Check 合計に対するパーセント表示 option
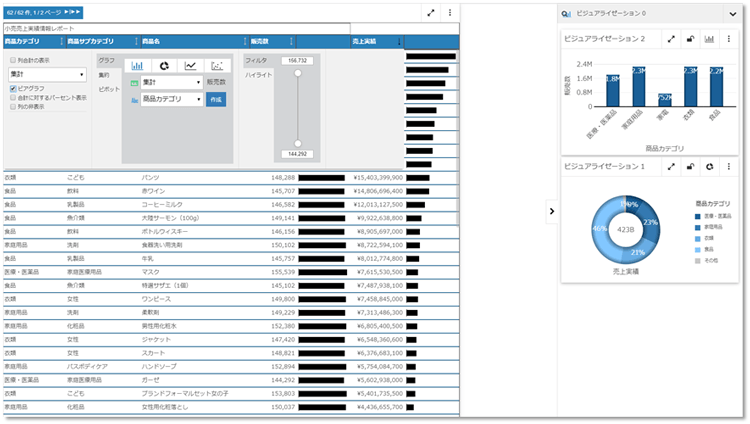The height and width of the screenshot is (424, 750). coord(13,97)
